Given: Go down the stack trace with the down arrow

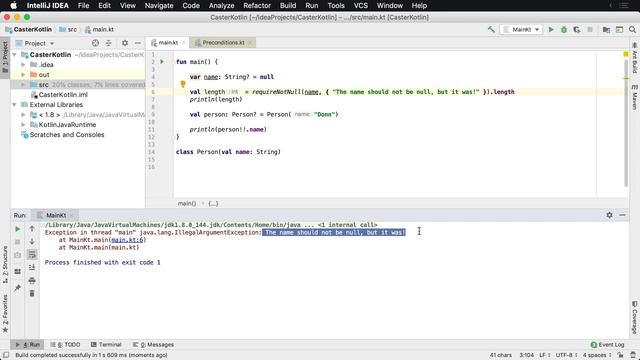Looking at the screenshot, I should click(x=32, y=242).
